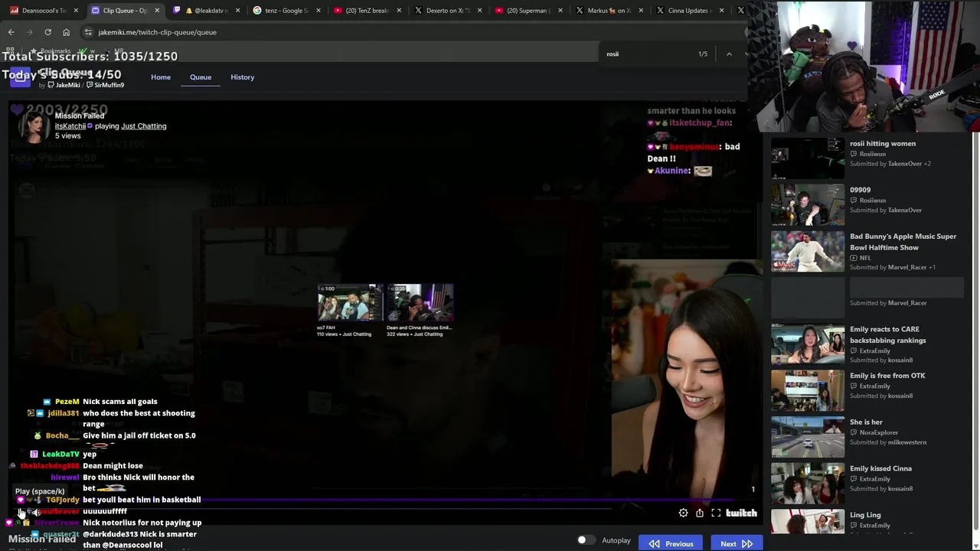The height and width of the screenshot is (551, 980).
Task: Click the player volume speaker icon
Action: point(35,513)
